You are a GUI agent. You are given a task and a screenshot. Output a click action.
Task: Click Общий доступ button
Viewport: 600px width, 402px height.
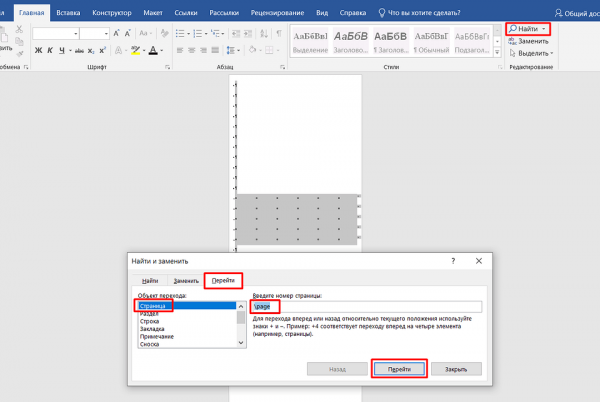pyautogui.click(x=577, y=13)
